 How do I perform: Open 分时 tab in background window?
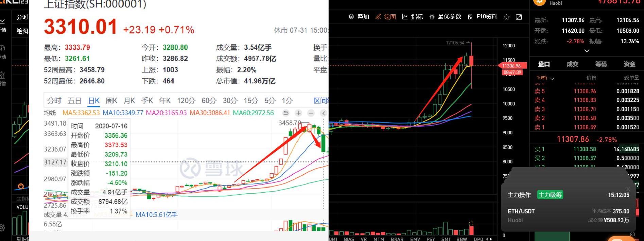pyautogui.click(x=22, y=17)
